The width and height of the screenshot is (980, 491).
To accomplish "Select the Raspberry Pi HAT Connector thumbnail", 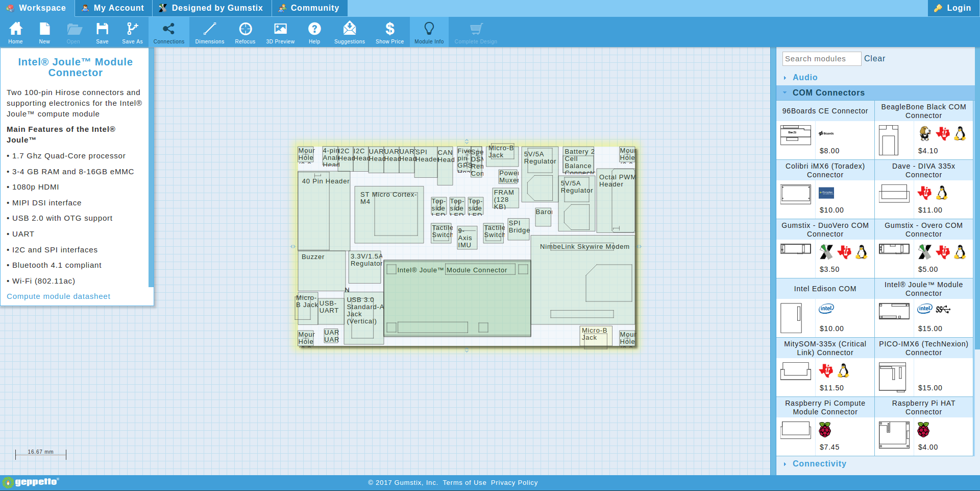I will (x=894, y=435).
